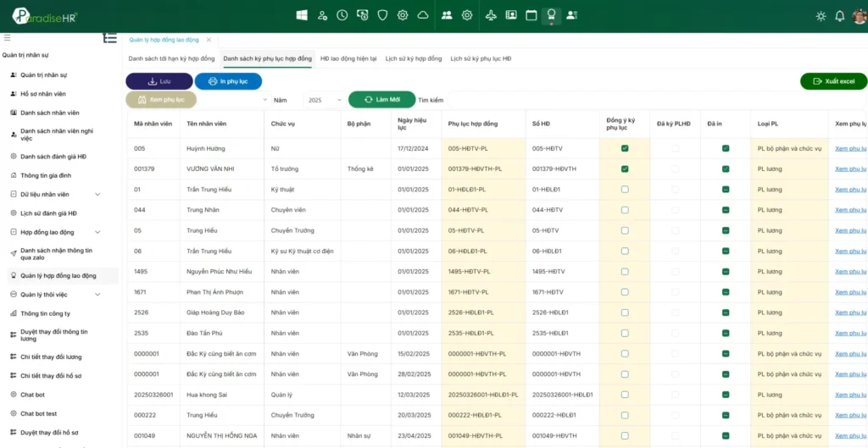Toggle Đã in checkbox for employee 2526
The height and width of the screenshot is (448, 868).
click(x=726, y=312)
